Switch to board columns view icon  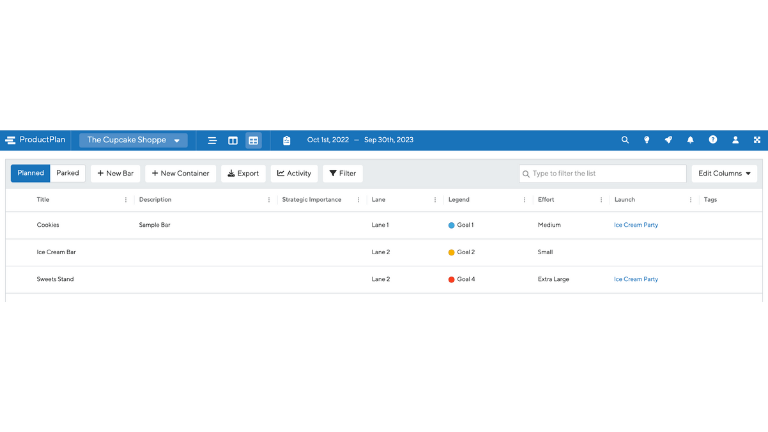233,141
